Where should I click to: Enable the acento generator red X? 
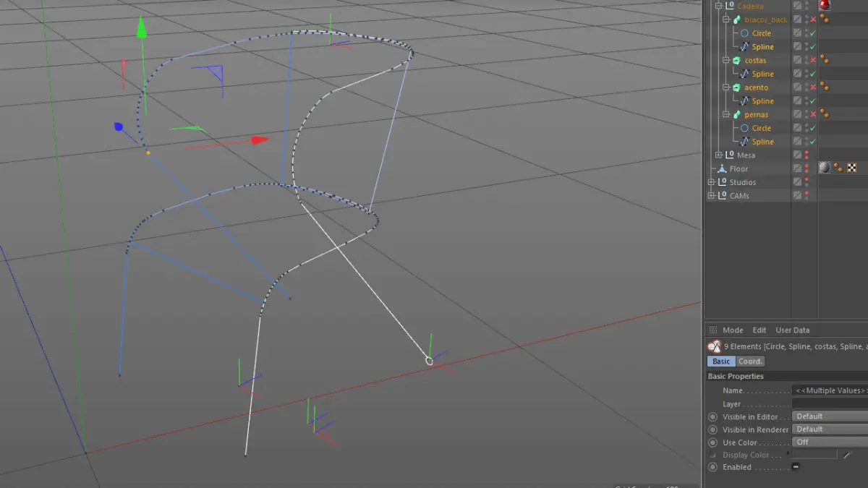(x=814, y=87)
